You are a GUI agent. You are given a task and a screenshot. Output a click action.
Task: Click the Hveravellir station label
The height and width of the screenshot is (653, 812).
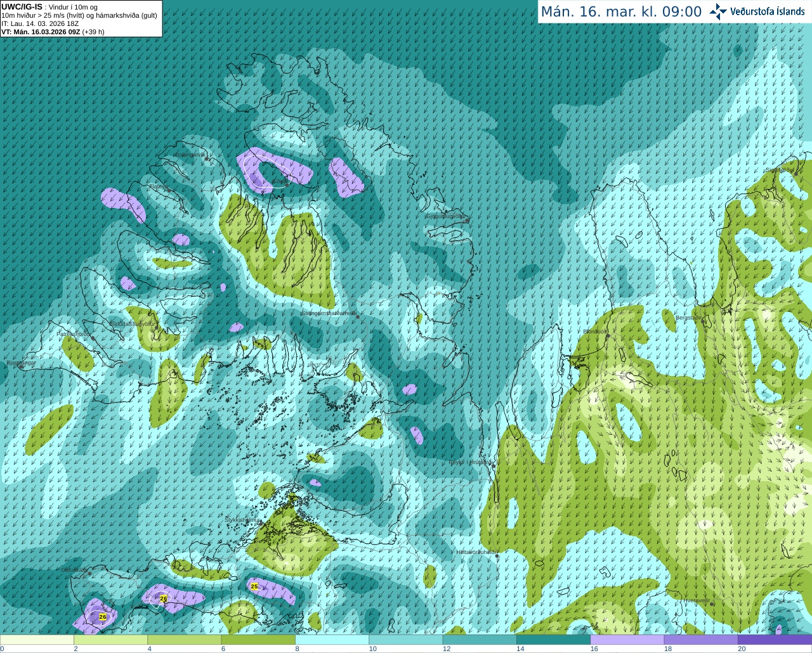[696, 600]
